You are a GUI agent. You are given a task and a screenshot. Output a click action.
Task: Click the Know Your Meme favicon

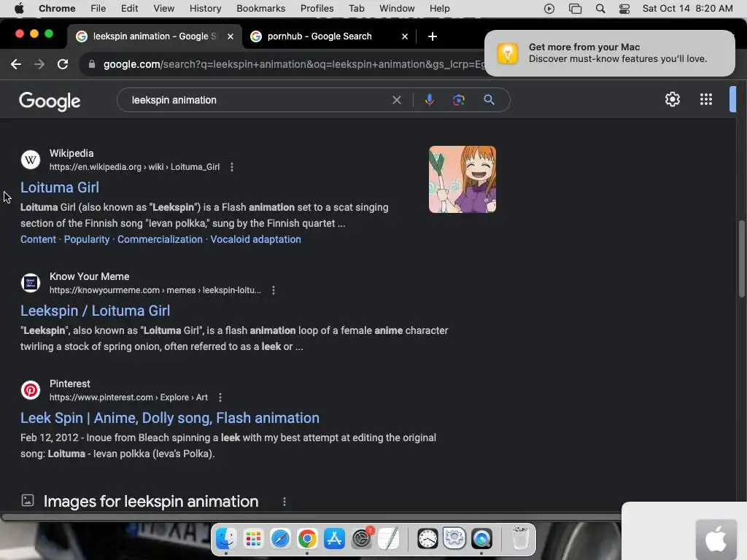31,283
